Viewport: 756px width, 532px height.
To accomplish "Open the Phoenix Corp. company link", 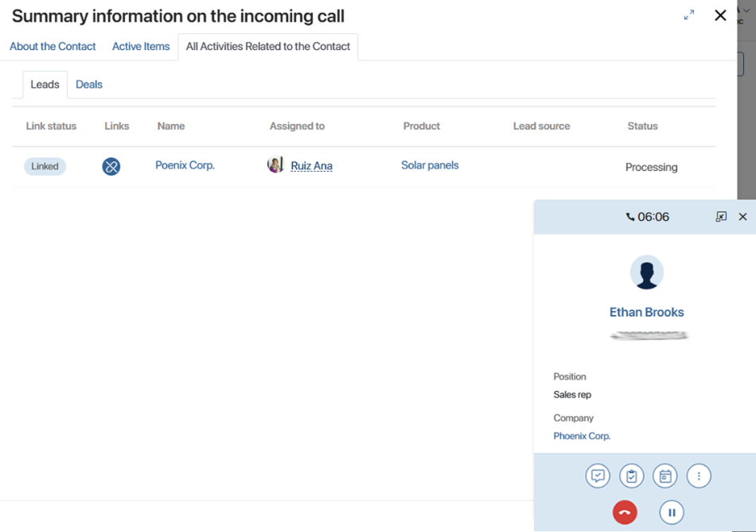I will coord(582,436).
